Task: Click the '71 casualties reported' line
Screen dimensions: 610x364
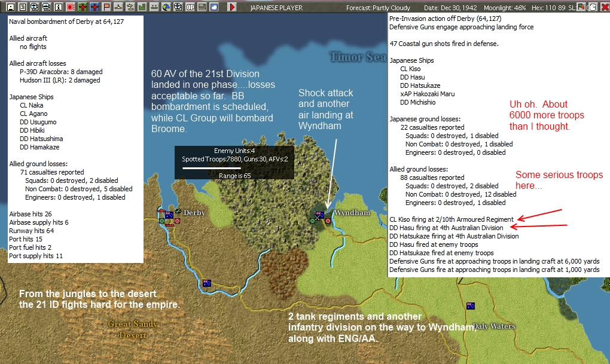Action: click(52, 172)
